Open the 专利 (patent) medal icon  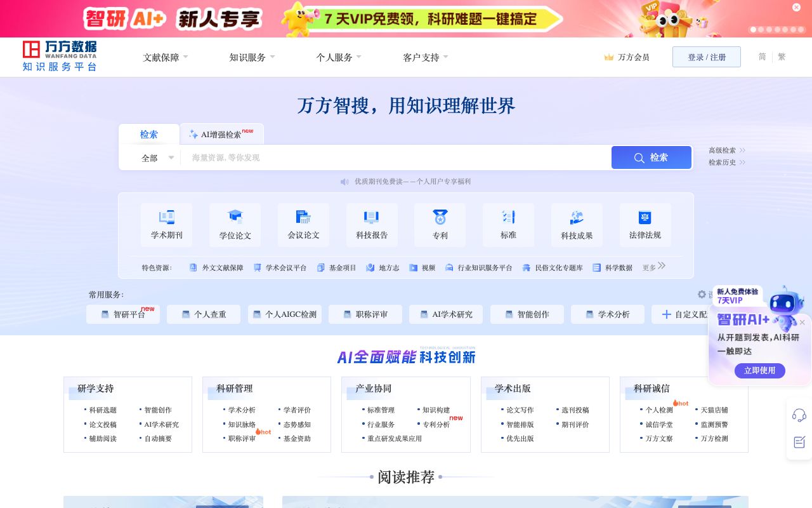(x=440, y=224)
